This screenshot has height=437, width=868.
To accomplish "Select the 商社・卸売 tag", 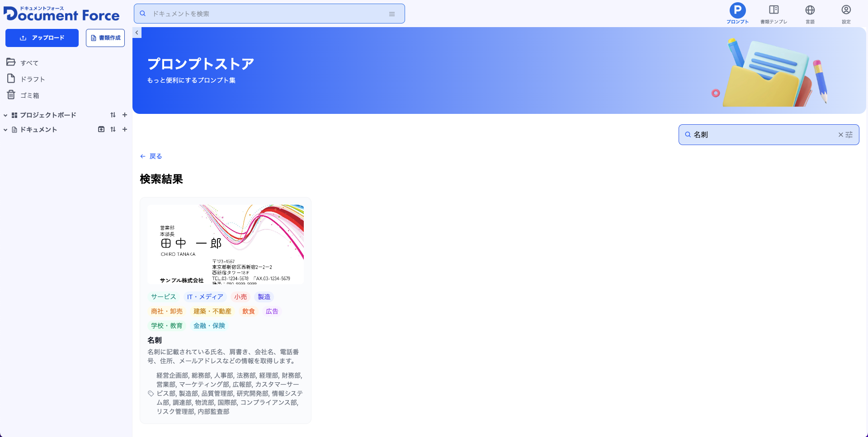I will [167, 311].
